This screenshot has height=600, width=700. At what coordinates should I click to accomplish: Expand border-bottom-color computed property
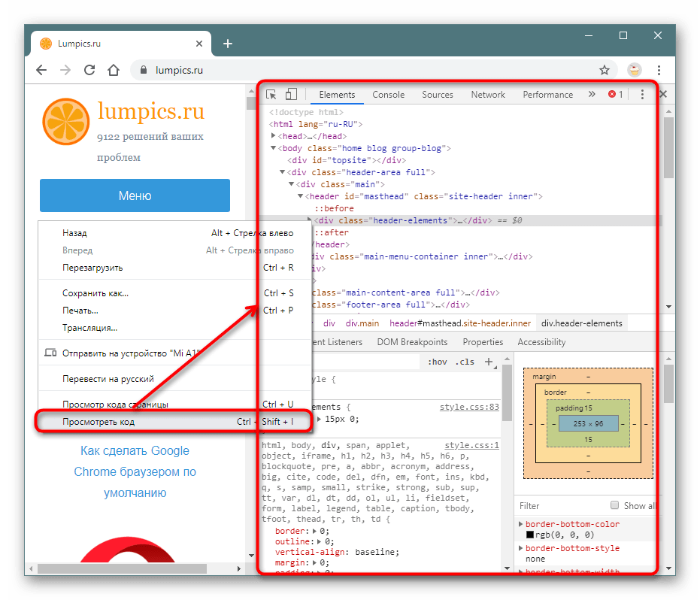[x=522, y=524]
